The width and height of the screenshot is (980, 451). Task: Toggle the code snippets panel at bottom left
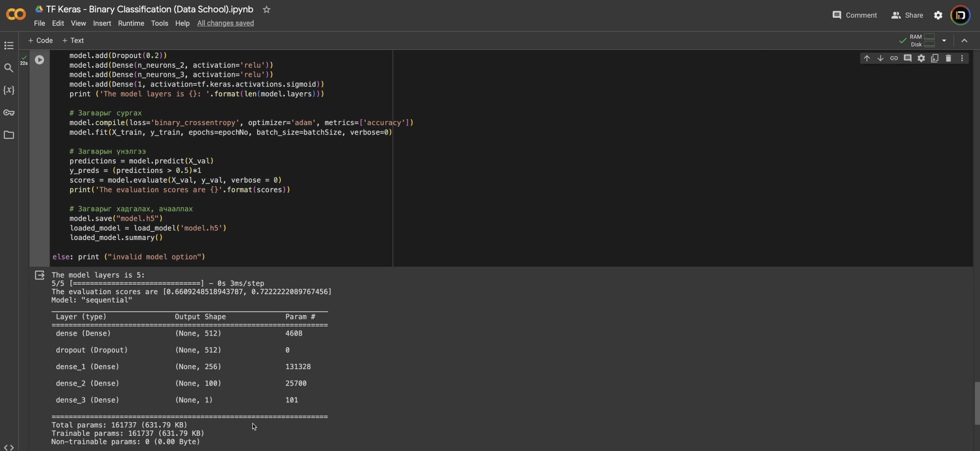9,447
